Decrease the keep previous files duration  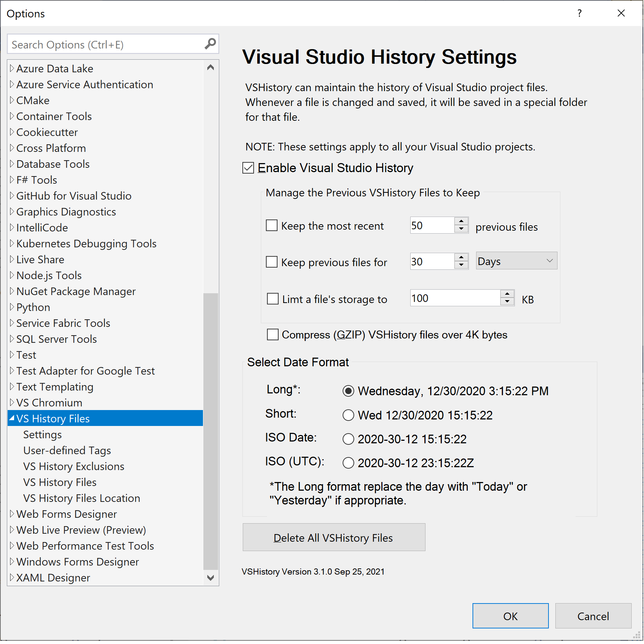(x=461, y=265)
